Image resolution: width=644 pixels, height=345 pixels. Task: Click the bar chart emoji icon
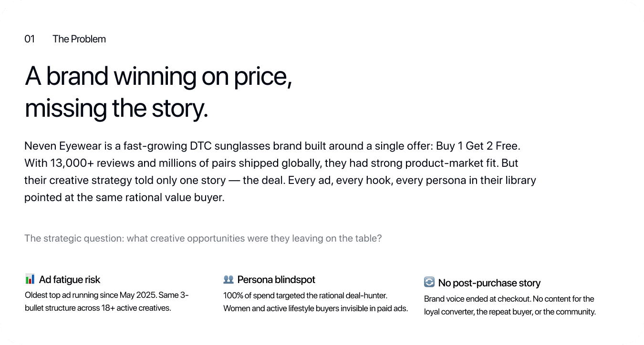point(30,279)
